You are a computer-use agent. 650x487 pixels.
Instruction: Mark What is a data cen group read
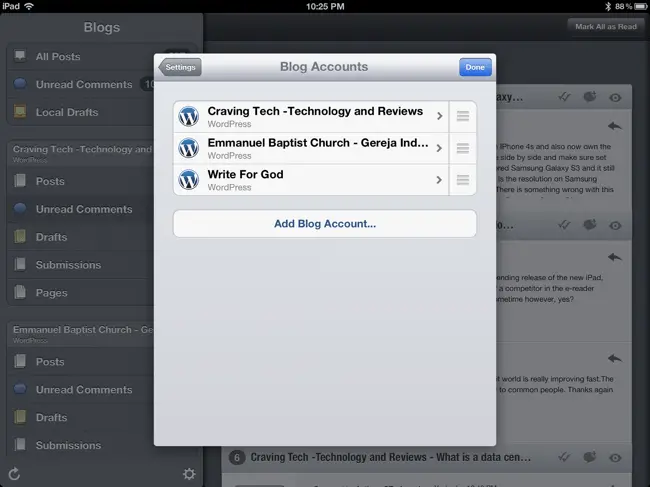pos(564,457)
